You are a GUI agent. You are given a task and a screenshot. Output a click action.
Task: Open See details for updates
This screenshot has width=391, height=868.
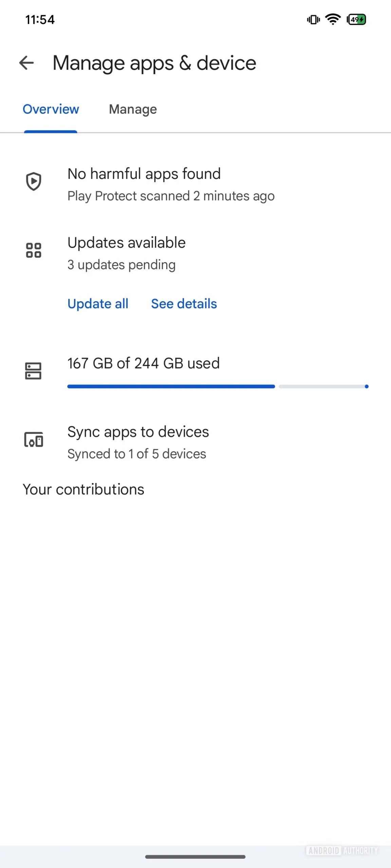click(x=184, y=304)
